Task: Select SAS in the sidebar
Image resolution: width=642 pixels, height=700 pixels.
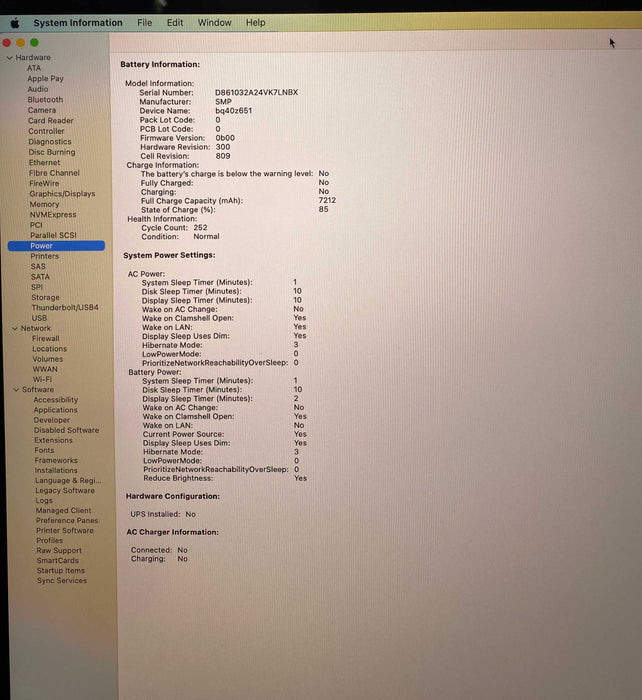Action: point(38,267)
